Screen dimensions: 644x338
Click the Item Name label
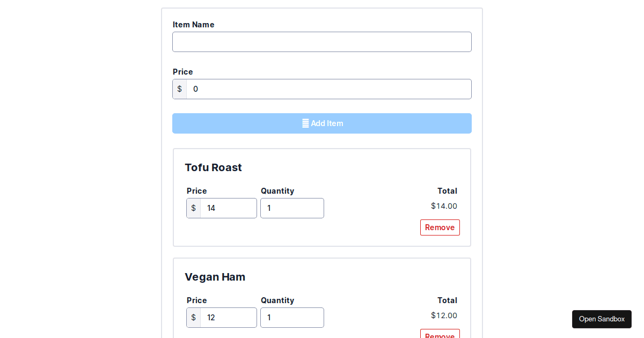point(193,24)
